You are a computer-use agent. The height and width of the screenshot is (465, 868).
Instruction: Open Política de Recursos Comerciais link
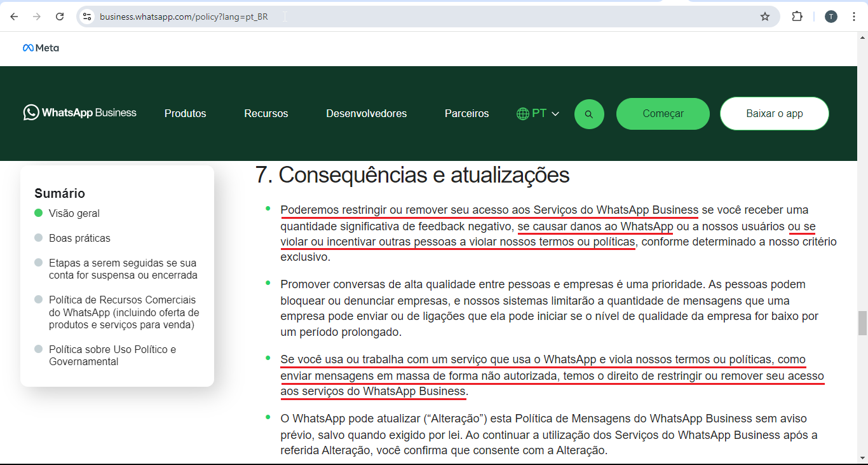(x=124, y=312)
